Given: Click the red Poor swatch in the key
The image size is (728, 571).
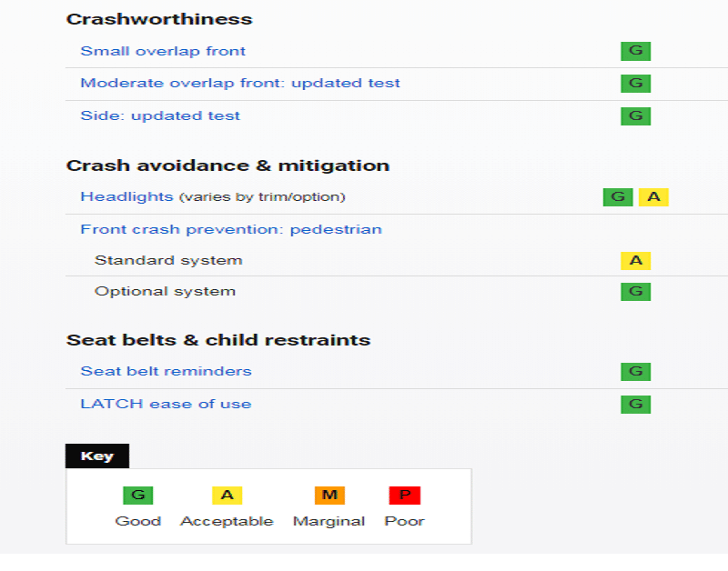Looking at the screenshot, I should [404, 496].
